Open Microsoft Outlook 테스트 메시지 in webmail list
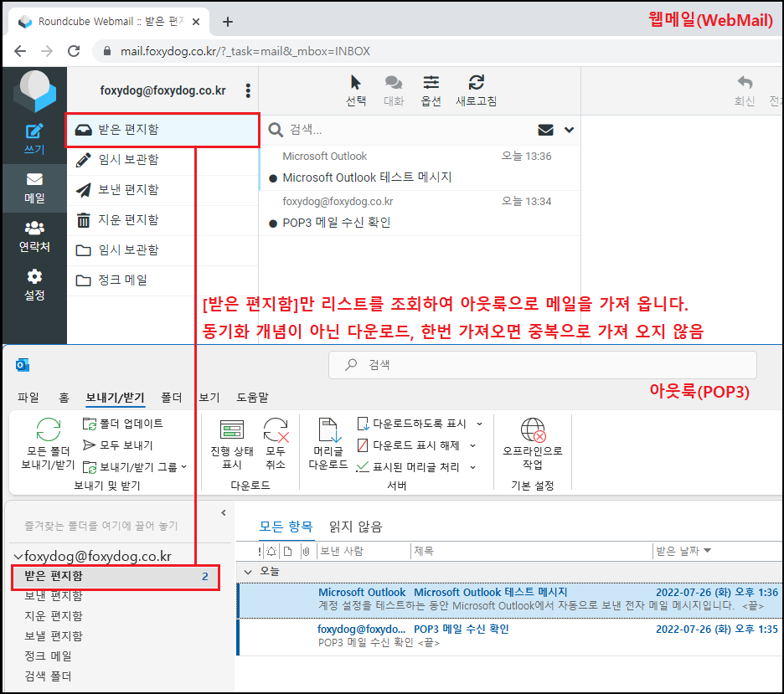784x694 pixels. coord(420,168)
